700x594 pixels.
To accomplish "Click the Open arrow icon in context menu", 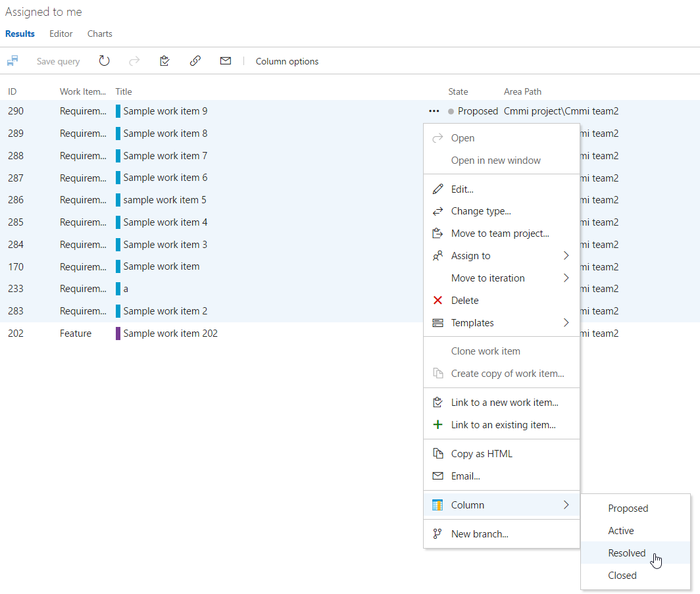I will (x=438, y=138).
